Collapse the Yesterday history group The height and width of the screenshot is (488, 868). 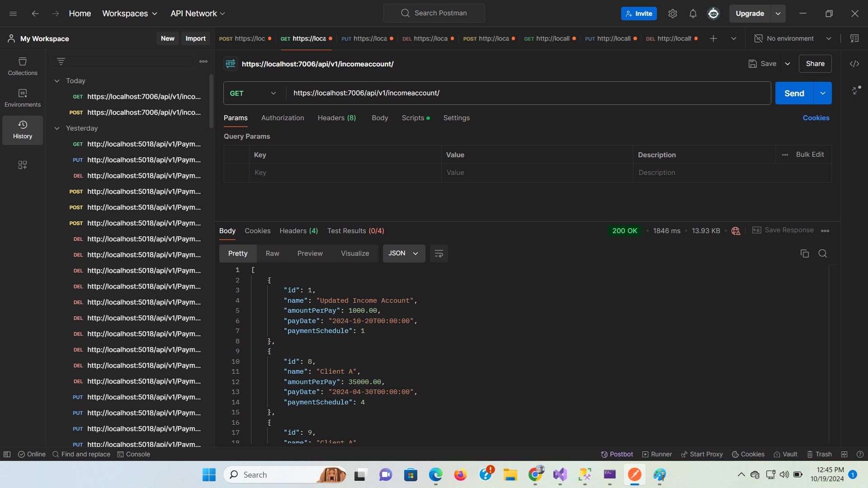pos(57,128)
